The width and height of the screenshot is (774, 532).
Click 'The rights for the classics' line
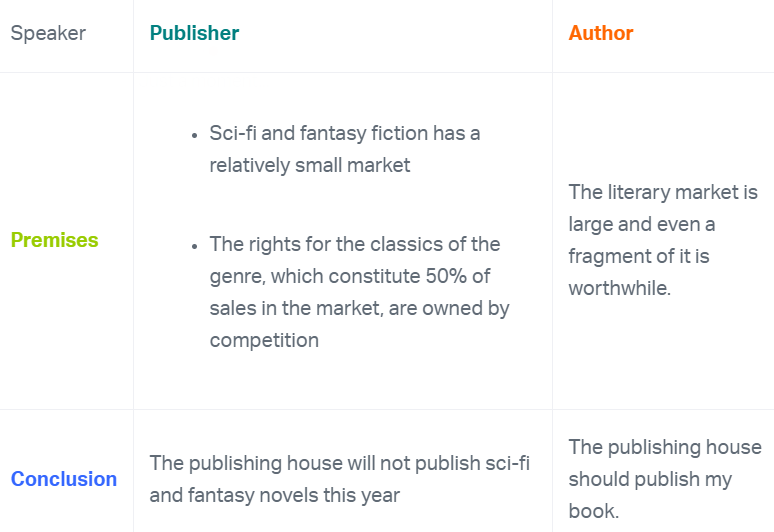(355, 244)
